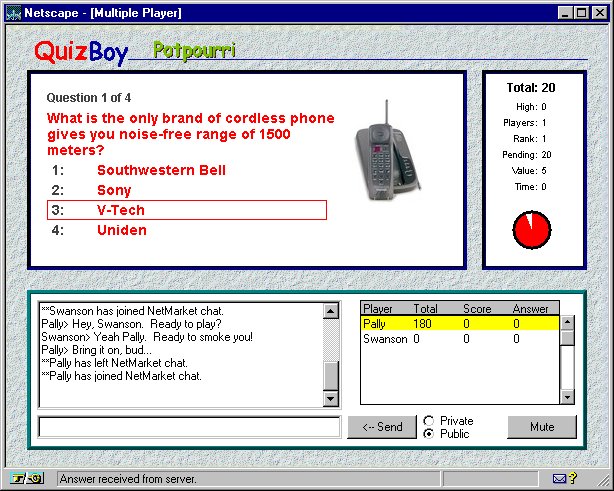This screenshot has height=491, width=614.
Task: Select the Public chat radio button
Action: click(x=429, y=434)
